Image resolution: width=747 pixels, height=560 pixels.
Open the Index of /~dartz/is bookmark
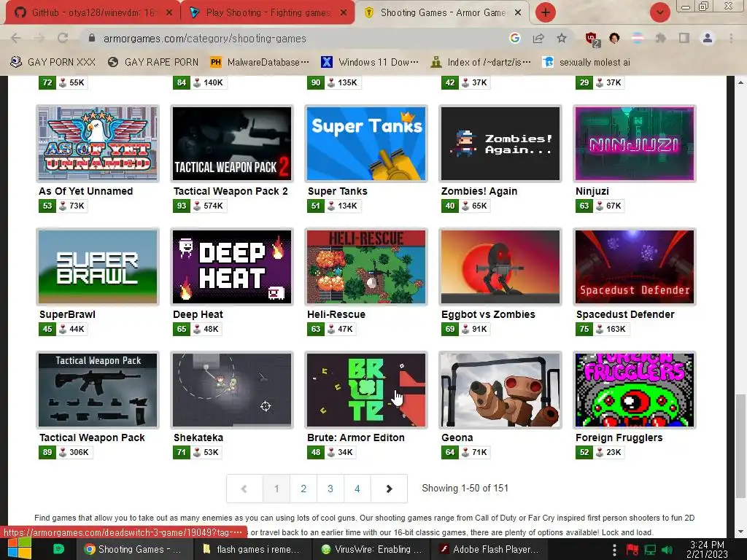[480, 62]
